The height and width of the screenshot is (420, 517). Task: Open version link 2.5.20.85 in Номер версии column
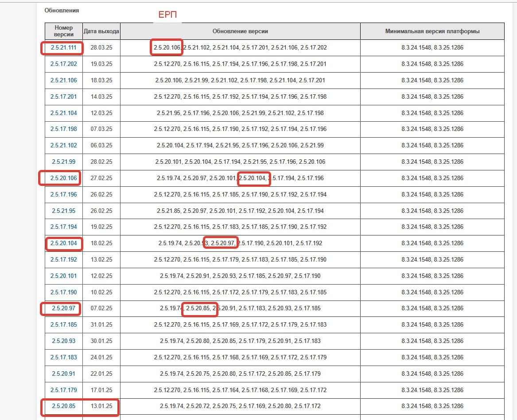click(63, 406)
